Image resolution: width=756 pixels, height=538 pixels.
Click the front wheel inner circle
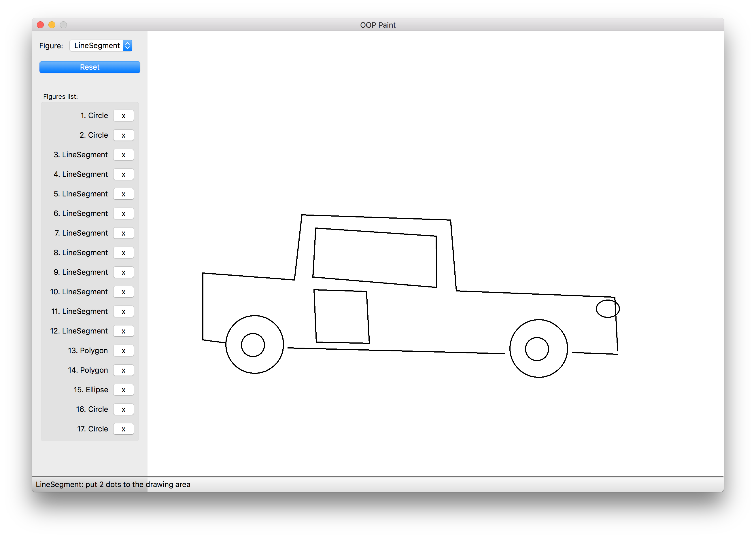537,349
